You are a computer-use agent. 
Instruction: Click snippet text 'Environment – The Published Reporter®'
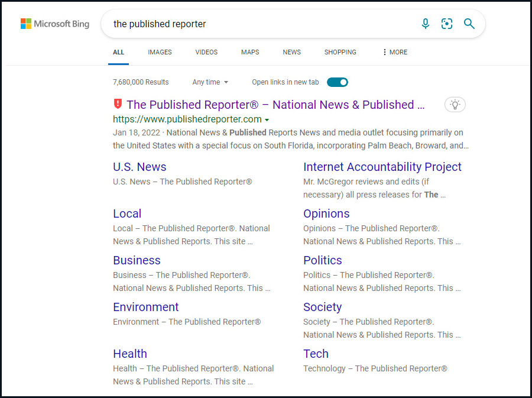click(x=187, y=322)
